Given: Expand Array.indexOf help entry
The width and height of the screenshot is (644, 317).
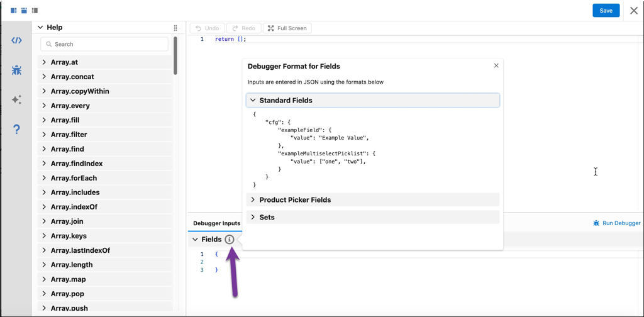Looking at the screenshot, I should click(x=104, y=207).
